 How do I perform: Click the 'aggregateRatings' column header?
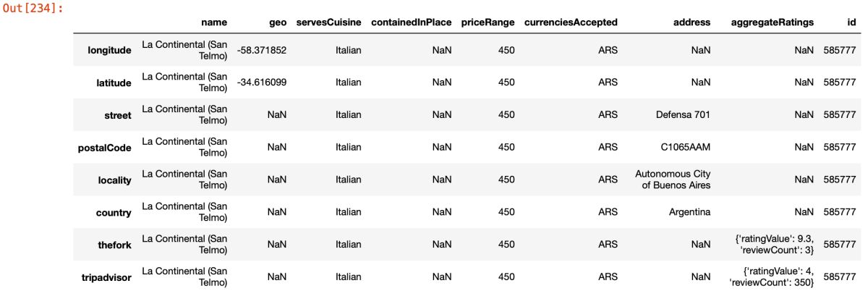[773, 22]
